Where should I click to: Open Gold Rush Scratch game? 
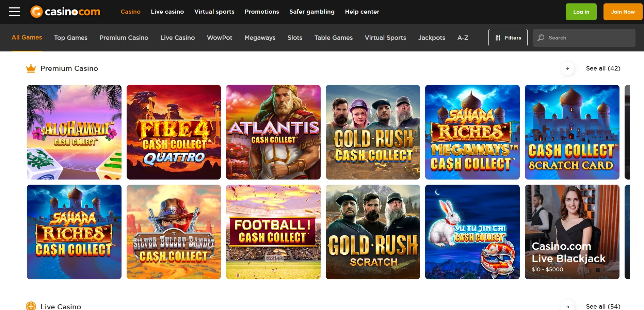(x=373, y=232)
